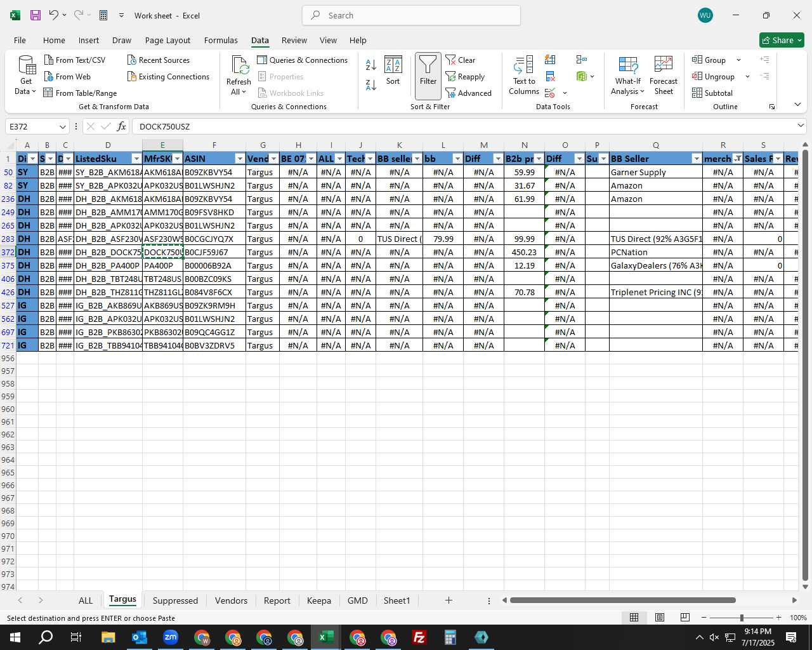Click the Flash Fill icon
Screen dimensions: 812x650
551,60
